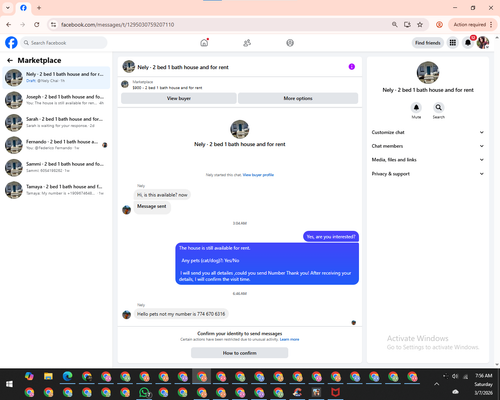
Task: Click the browser Back arrow
Action: [9, 25]
